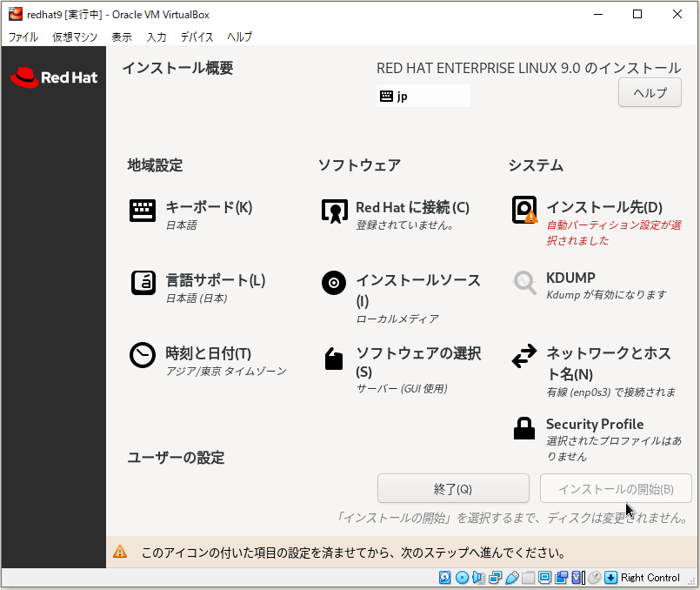700x590 pixels.
Task: Click the インストールの開始(B) button
Action: [616, 488]
